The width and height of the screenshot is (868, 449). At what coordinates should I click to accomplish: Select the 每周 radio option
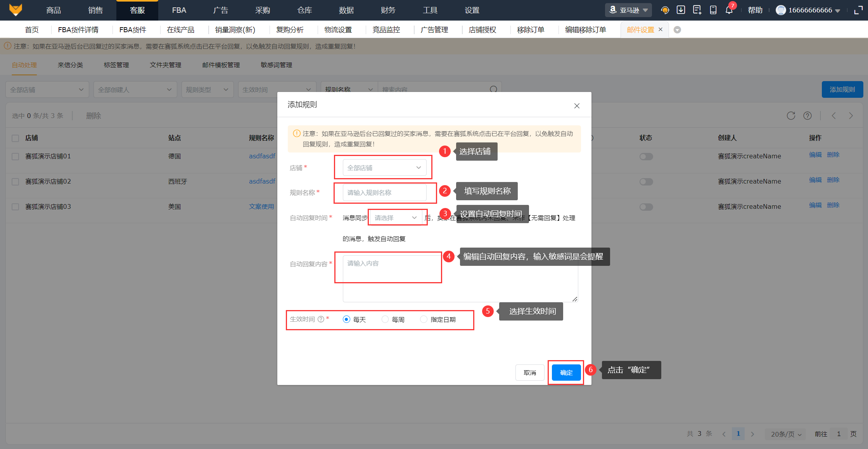click(x=385, y=319)
